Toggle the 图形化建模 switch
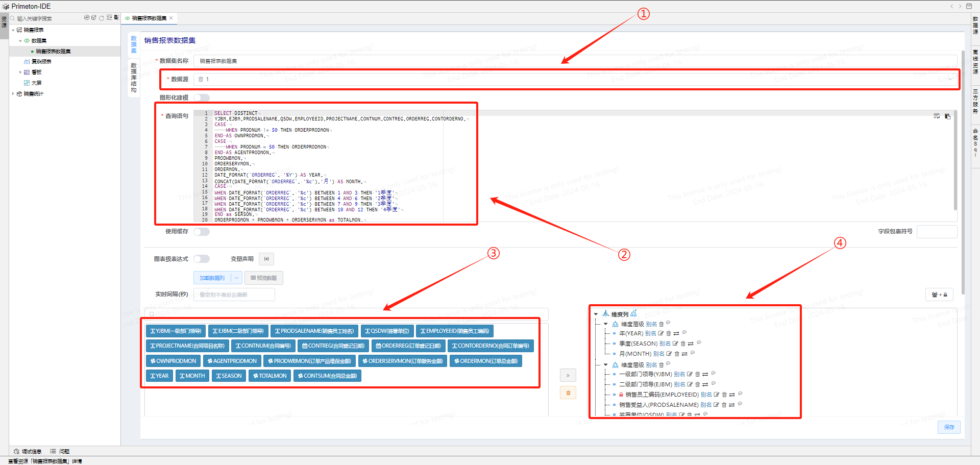This screenshot has height=465, width=980. point(202,98)
